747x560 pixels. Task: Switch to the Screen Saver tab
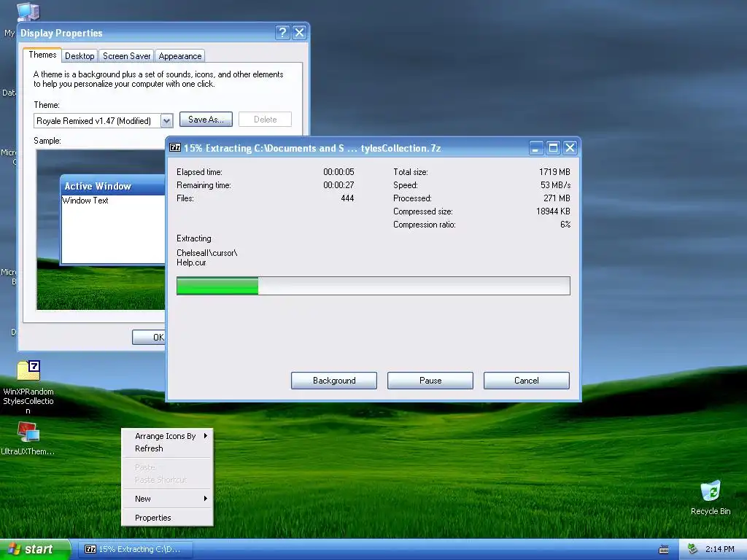126,56
